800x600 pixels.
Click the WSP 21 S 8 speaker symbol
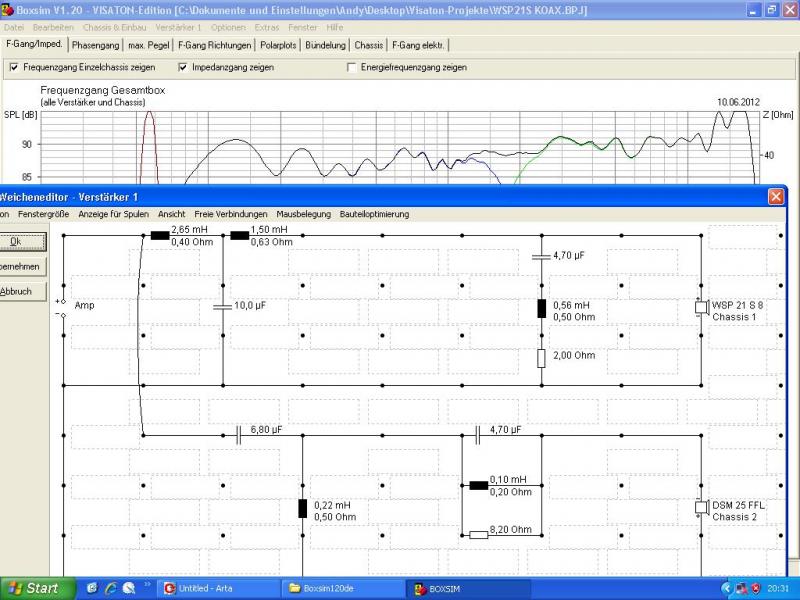click(701, 307)
